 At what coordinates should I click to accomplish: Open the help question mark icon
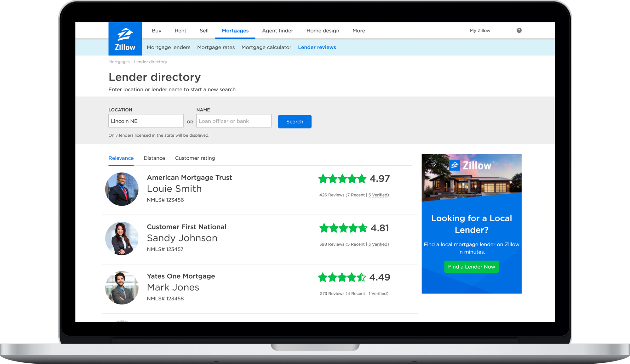click(x=519, y=30)
